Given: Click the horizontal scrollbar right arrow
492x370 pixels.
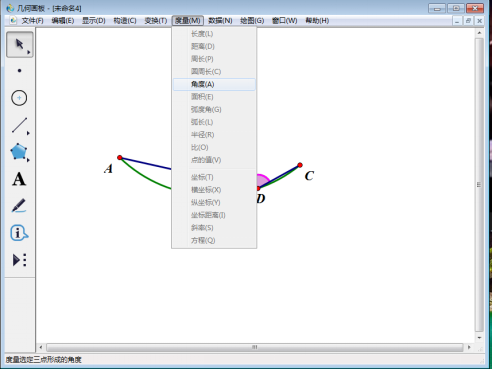Looking at the screenshot, I should click(469, 347).
